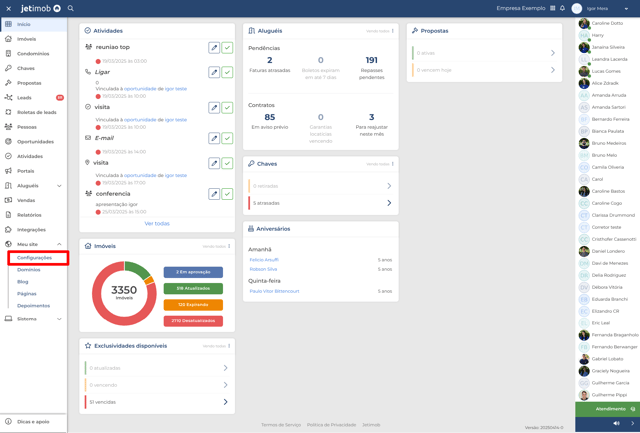Open the search magnifier in the header
This screenshot has width=640, height=433.
(x=71, y=8)
